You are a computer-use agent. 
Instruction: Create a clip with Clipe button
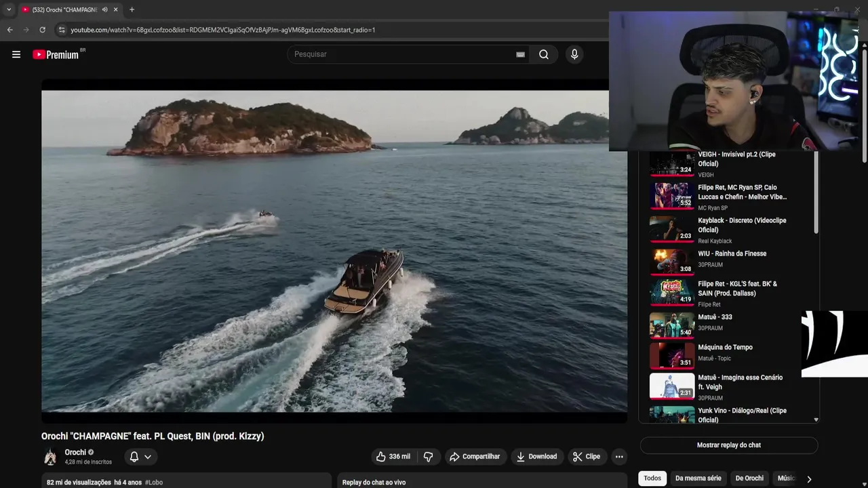click(587, 457)
